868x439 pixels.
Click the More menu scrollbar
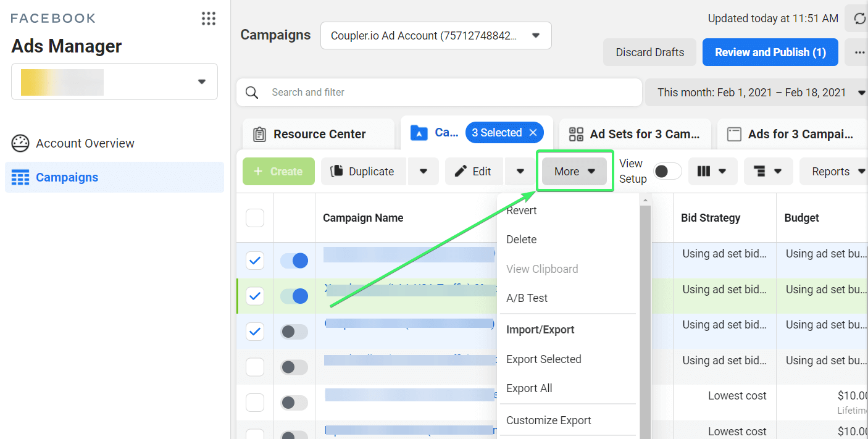coord(645,321)
